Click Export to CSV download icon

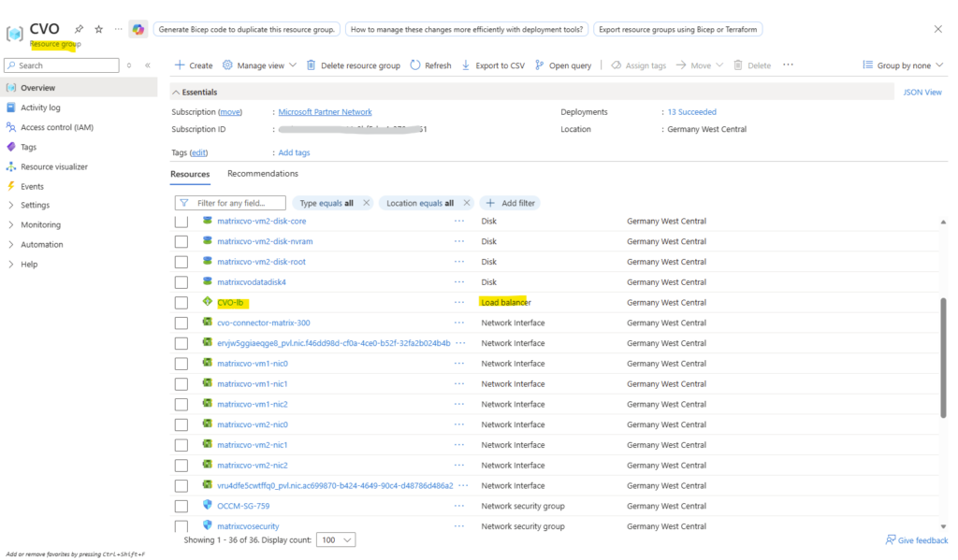click(x=466, y=65)
